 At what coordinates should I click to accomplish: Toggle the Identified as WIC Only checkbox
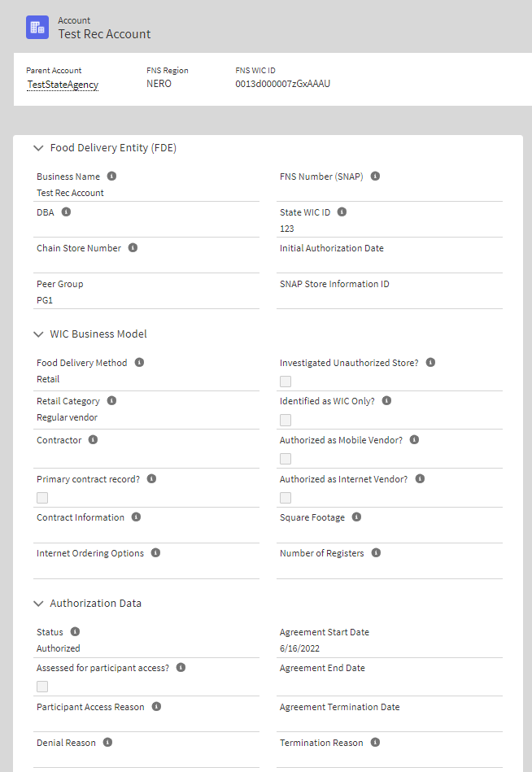click(x=286, y=420)
